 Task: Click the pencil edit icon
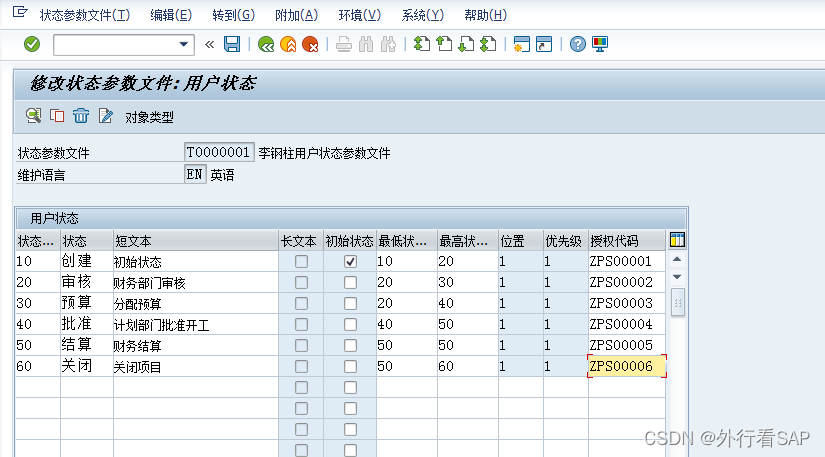[x=105, y=116]
